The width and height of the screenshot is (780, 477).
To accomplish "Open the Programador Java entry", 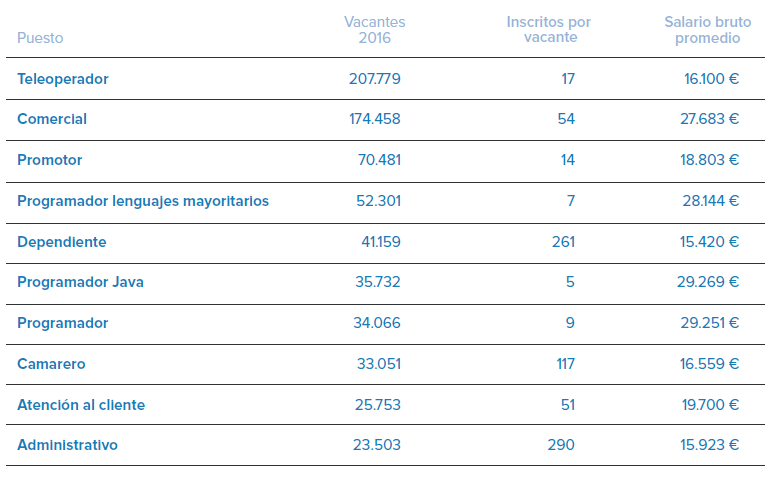I will [x=81, y=282].
